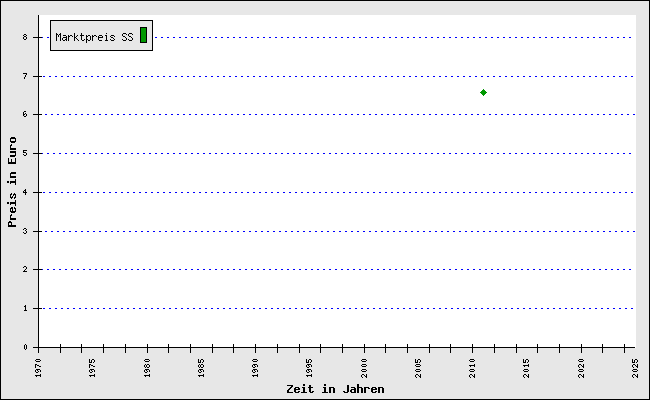Screen dimensions: 650x400
Task: Click the 2005 year label
Action: [x=418, y=368]
